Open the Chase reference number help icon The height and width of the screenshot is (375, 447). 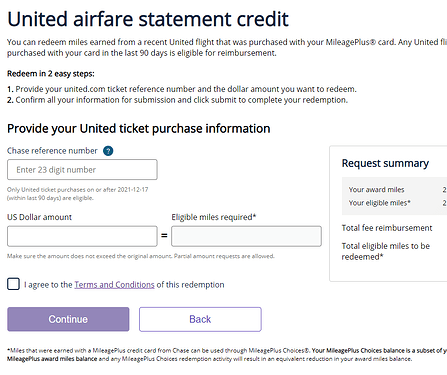click(108, 151)
